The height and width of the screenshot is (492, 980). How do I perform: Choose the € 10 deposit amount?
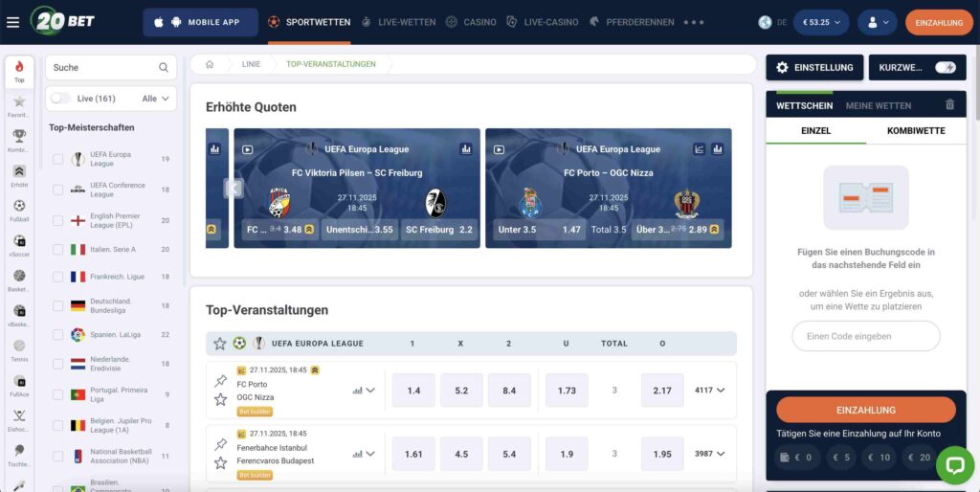(x=880, y=457)
